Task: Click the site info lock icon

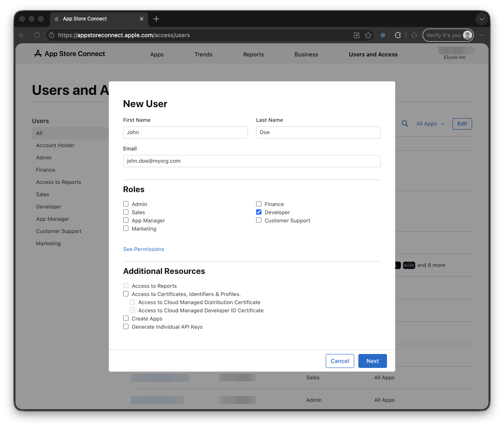Action: [x=52, y=35]
